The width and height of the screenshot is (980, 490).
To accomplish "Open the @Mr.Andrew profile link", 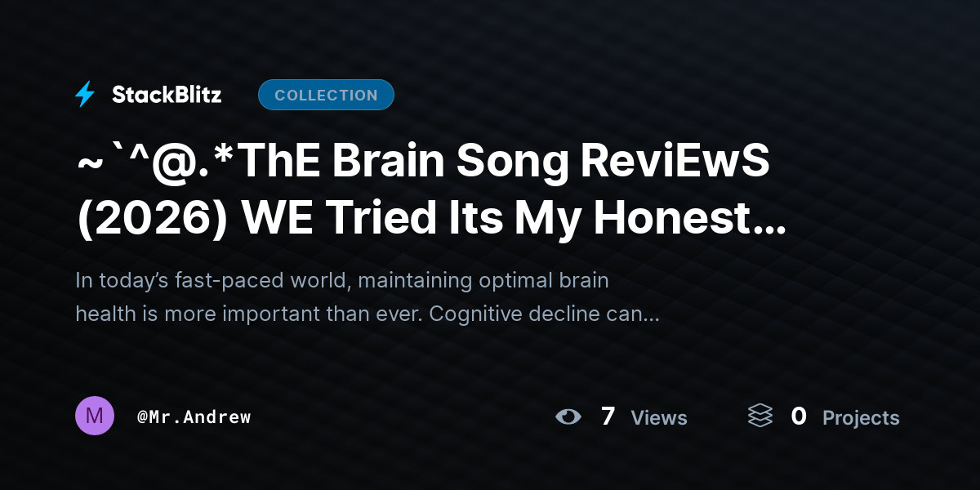I will tap(194, 416).
